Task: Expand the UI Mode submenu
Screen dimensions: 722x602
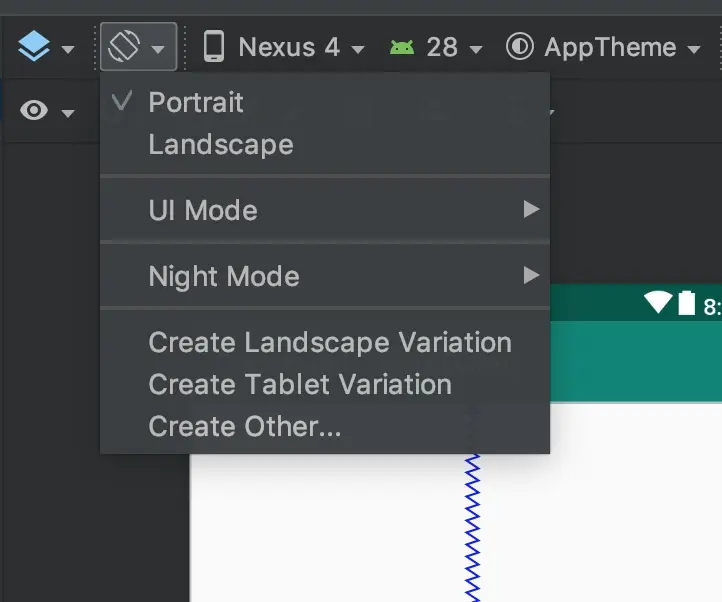Action: [x=325, y=210]
